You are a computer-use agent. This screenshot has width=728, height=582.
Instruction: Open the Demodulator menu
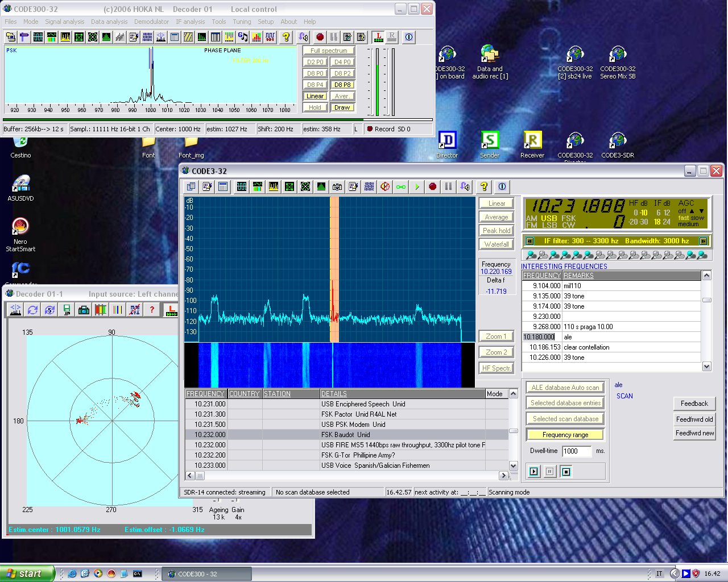(151, 22)
